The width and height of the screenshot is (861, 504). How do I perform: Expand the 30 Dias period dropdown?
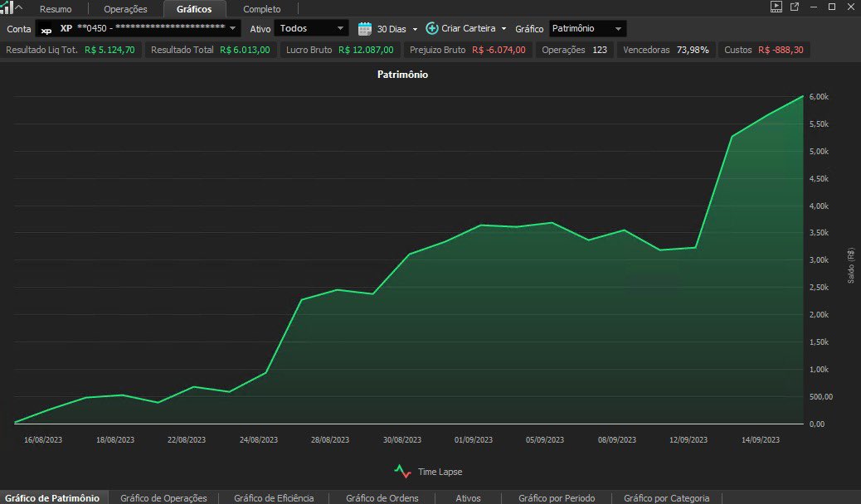415,29
